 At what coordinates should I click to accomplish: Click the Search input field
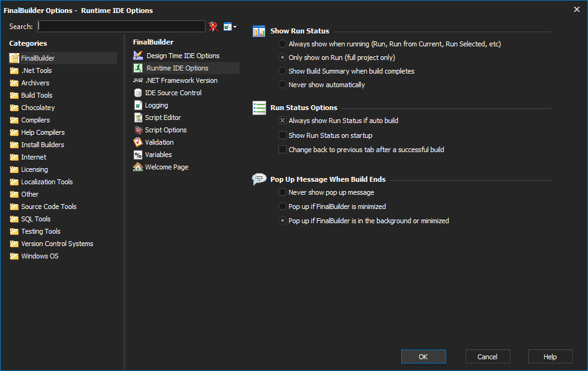[x=121, y=26]
